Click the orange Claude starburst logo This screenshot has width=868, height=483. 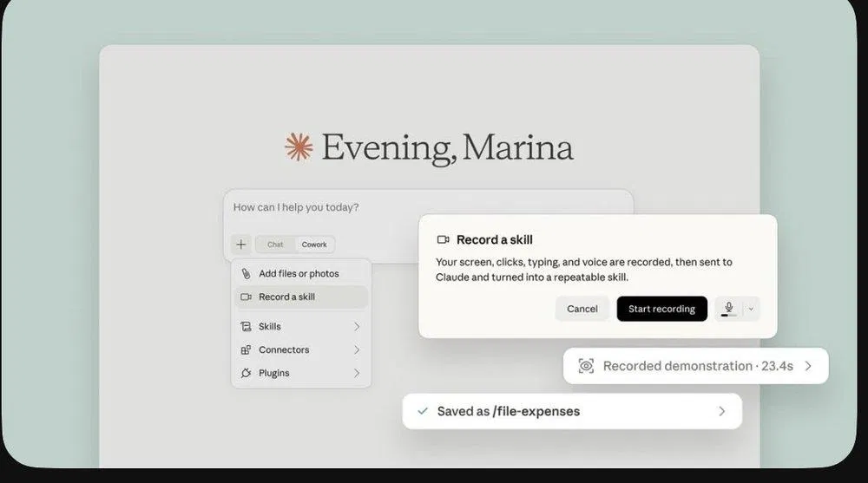pyautogui.click(x=299, y=147)
